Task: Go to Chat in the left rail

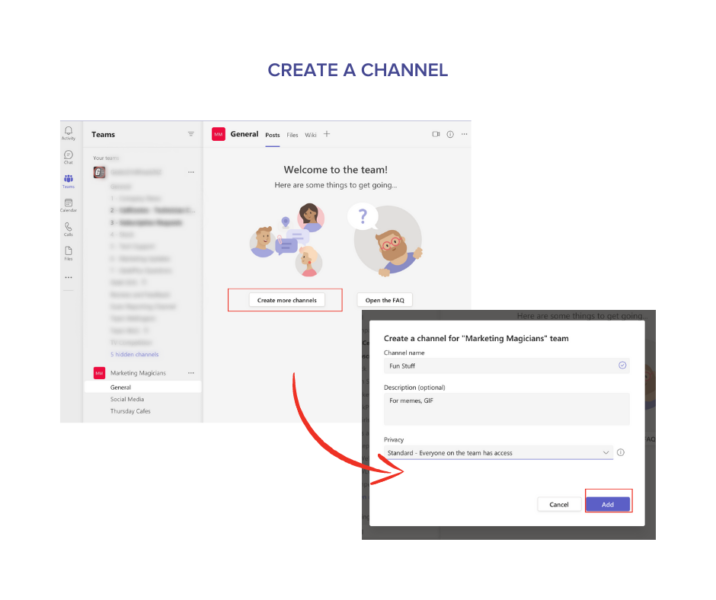Action: click(68, 157)
